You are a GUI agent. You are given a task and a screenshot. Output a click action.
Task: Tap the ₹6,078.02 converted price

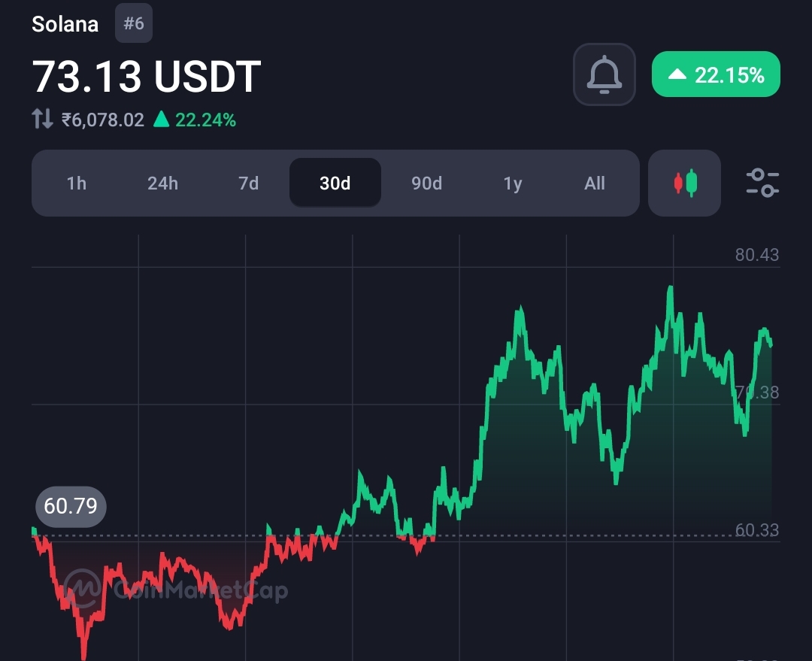click(102, 120)
